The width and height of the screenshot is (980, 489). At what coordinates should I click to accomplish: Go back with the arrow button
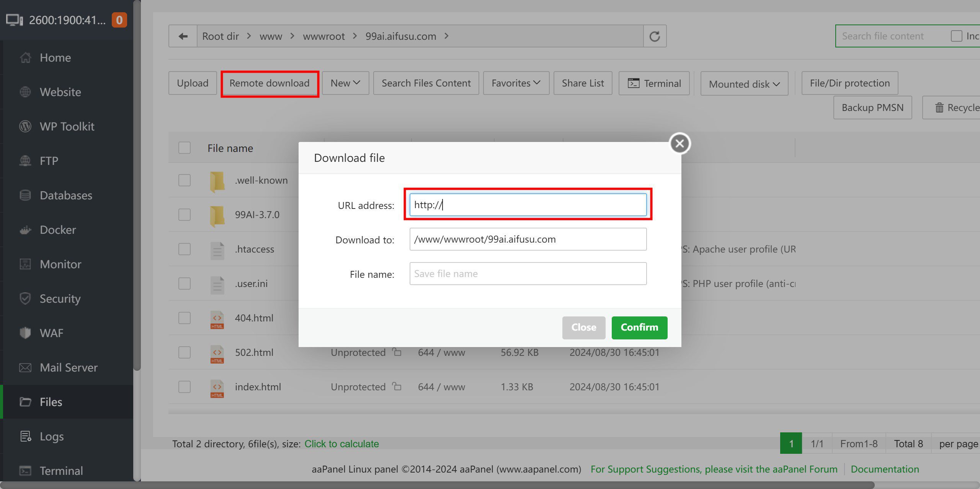[x=183, y=36]
